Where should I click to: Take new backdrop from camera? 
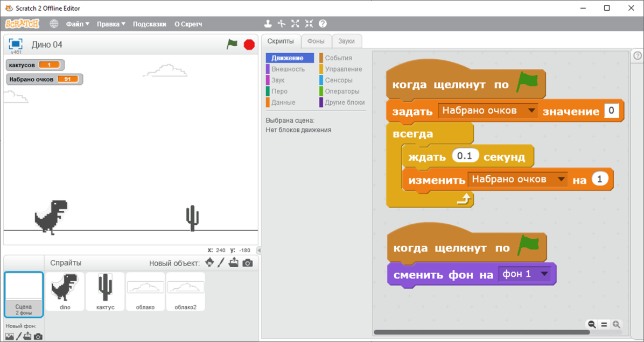click(x=38, y=337)
